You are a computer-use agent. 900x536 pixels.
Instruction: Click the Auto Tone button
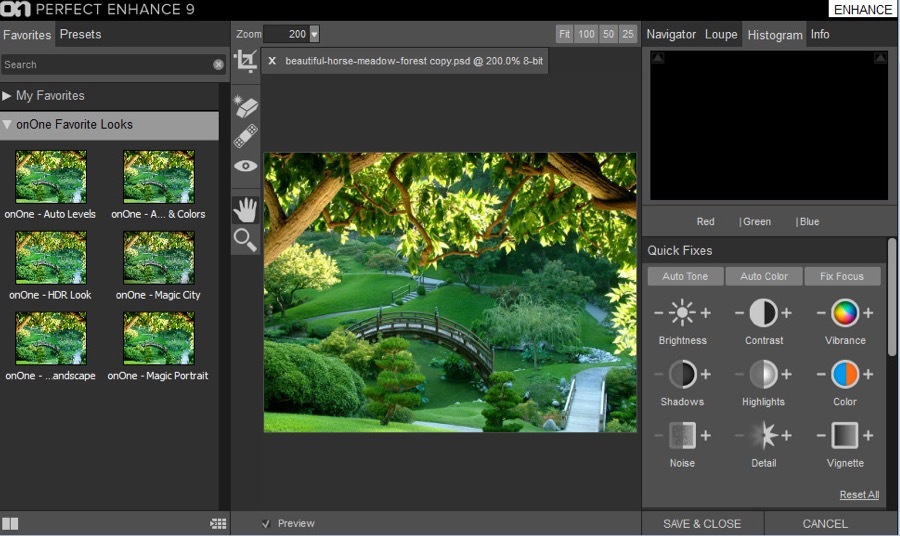pos(685,276)
